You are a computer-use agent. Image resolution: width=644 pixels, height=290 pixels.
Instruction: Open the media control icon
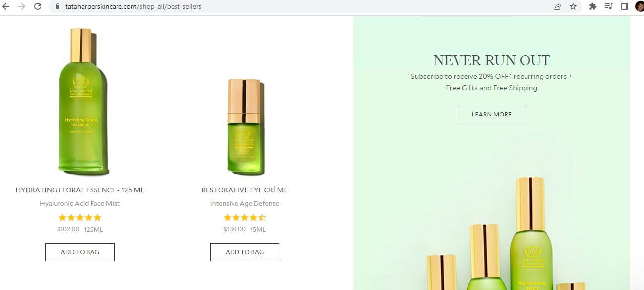point(609,7)
